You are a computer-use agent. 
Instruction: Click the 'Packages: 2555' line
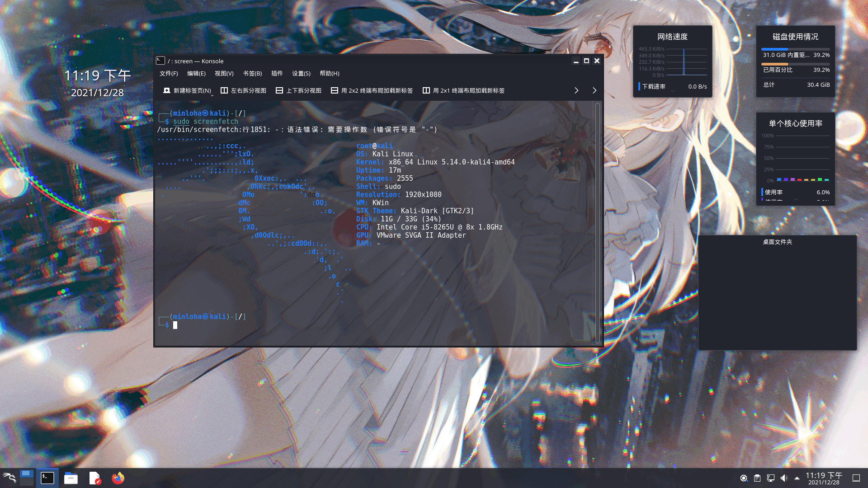(x=385, y=178)
